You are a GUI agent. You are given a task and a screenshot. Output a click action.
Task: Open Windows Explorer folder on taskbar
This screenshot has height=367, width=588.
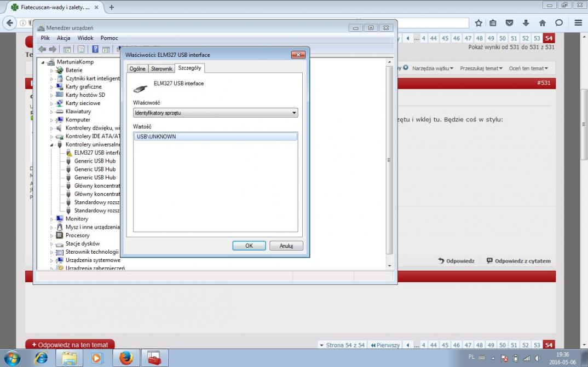(70, 358)
